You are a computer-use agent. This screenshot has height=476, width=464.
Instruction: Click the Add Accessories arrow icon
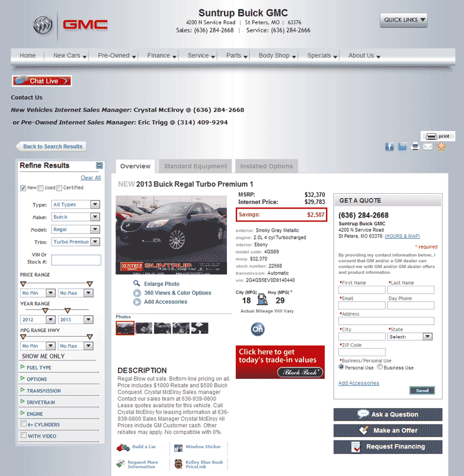click(x=137, y=302)
